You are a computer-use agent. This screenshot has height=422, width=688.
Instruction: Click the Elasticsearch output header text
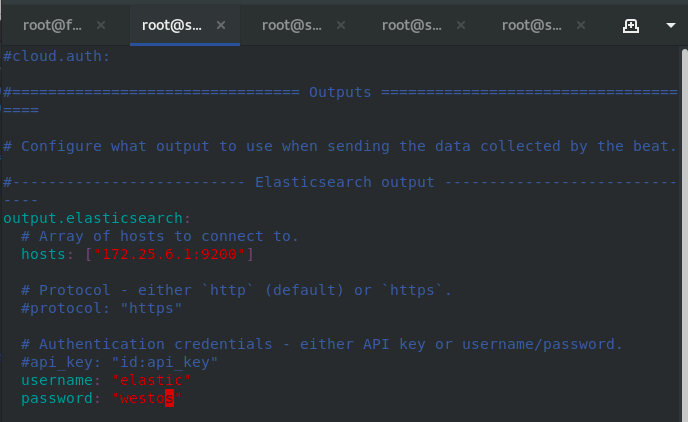(344, 182)
